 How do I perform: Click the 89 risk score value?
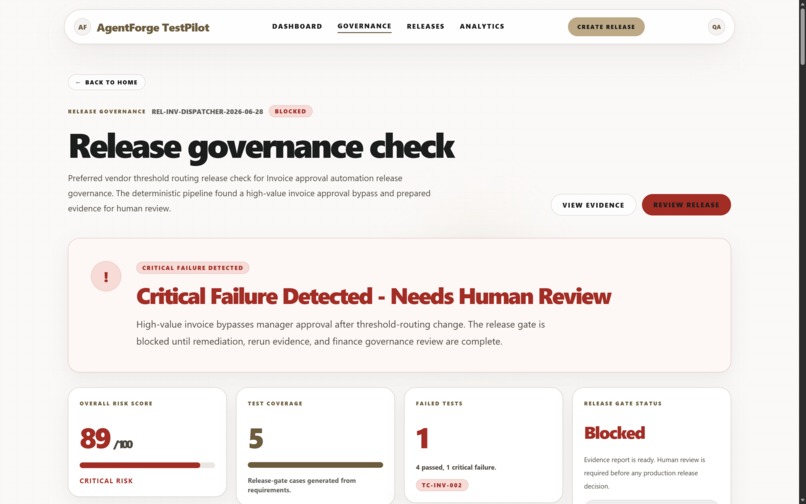(95, 439)
